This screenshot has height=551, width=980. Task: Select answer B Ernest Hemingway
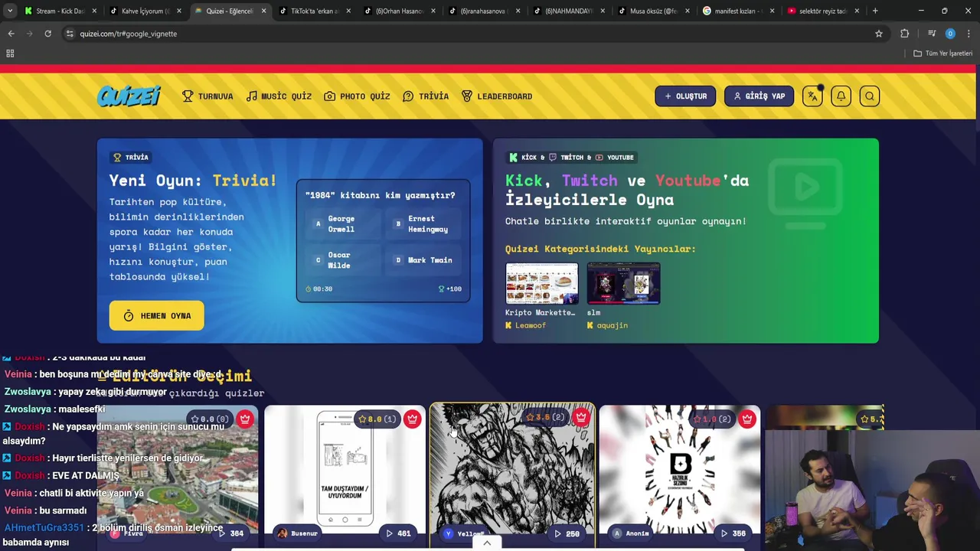pos(423,223)
